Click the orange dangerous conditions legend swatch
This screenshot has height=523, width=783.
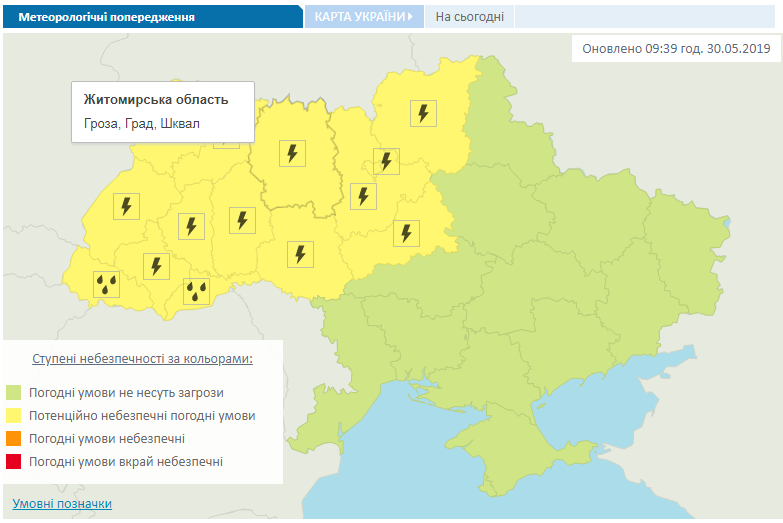coord(13,439)
